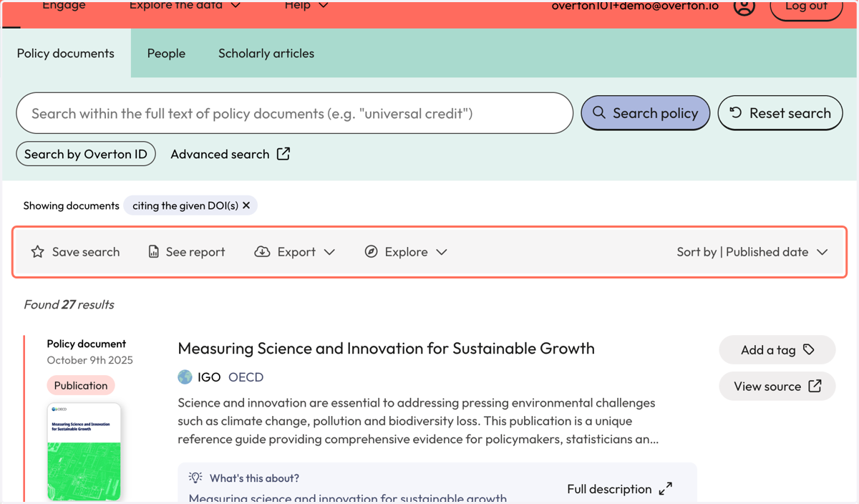Click the Full description label

(609, 489)
